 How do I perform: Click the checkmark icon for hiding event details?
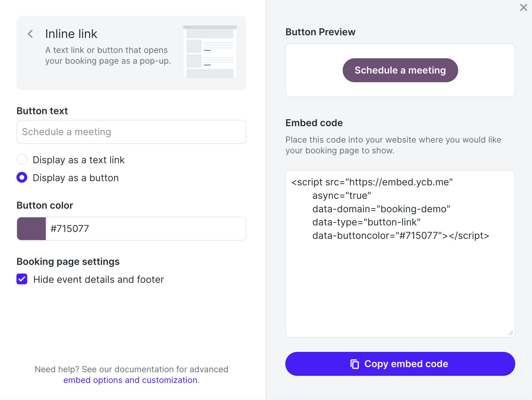pyautogui.click(x=22, y=279)
